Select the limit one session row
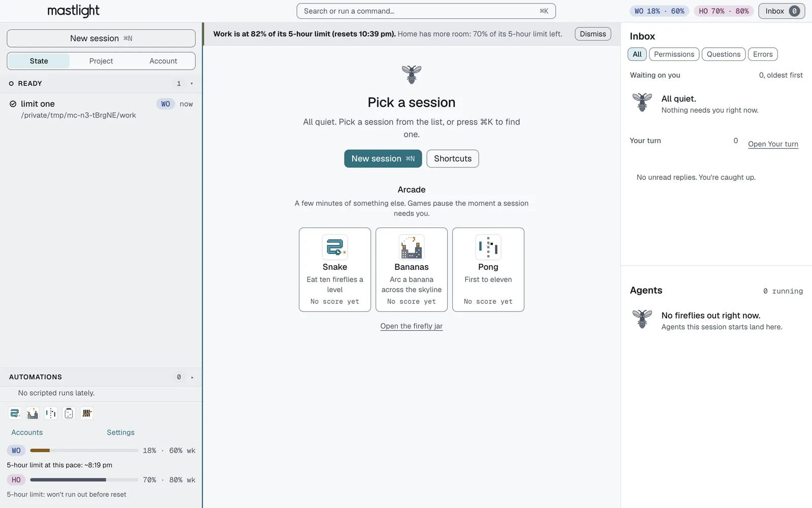 (101, 109)
